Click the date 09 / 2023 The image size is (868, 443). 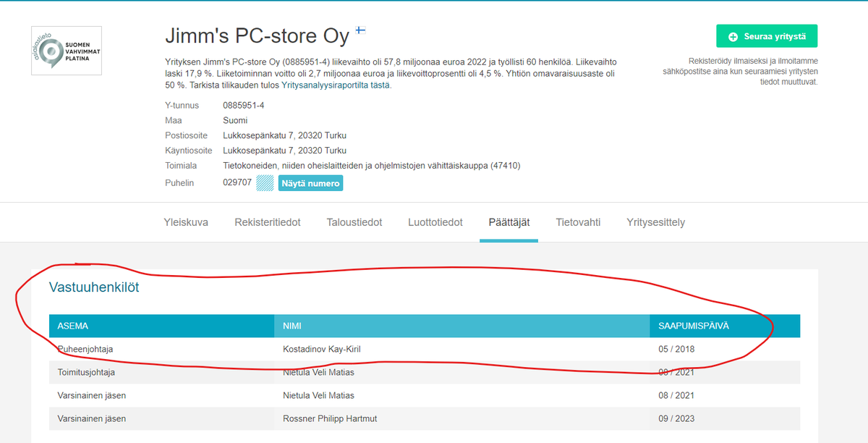[x=676, y=418]
